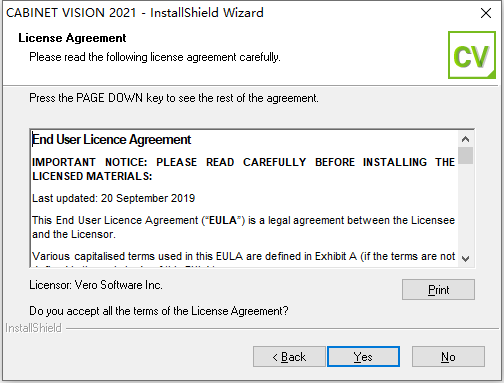Click the PAGE DOWN instruction text

pyautogui.click(x=174, y=98)
